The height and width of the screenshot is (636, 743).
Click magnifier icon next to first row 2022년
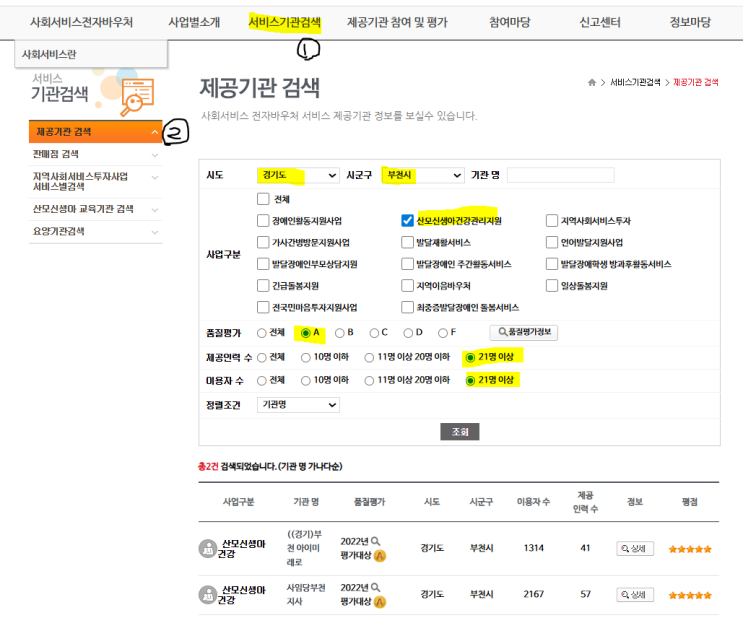pyautogui.click(x=375, y=541)
